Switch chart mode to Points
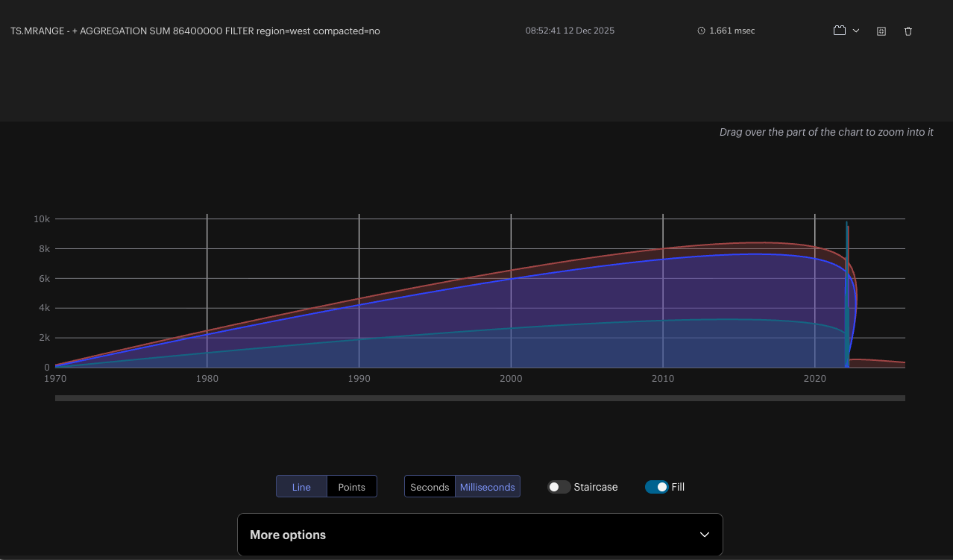Viewport: 953px width, 560px height. click(x=351, y=487)
